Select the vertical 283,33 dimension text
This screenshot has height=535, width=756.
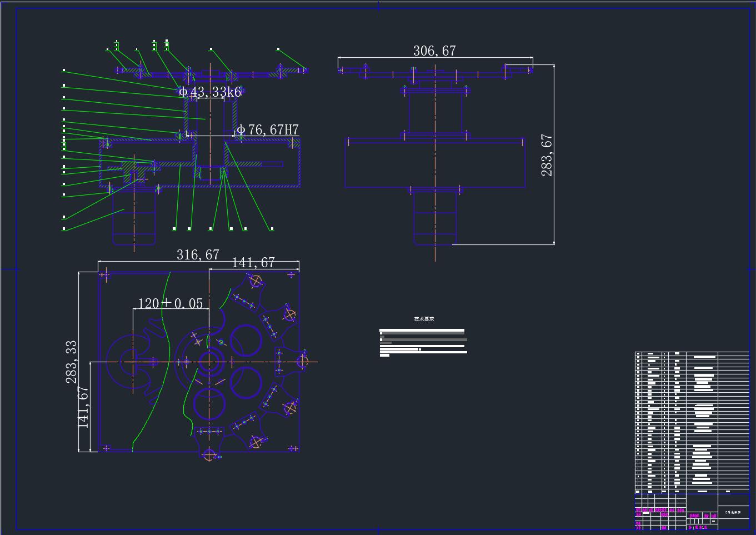[x=72, y=362]
